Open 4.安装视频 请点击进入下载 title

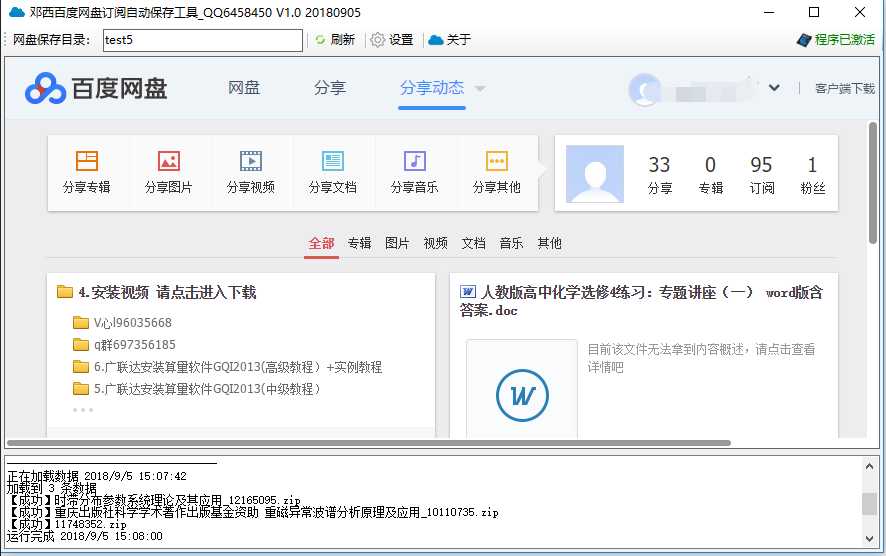(167, 292)
